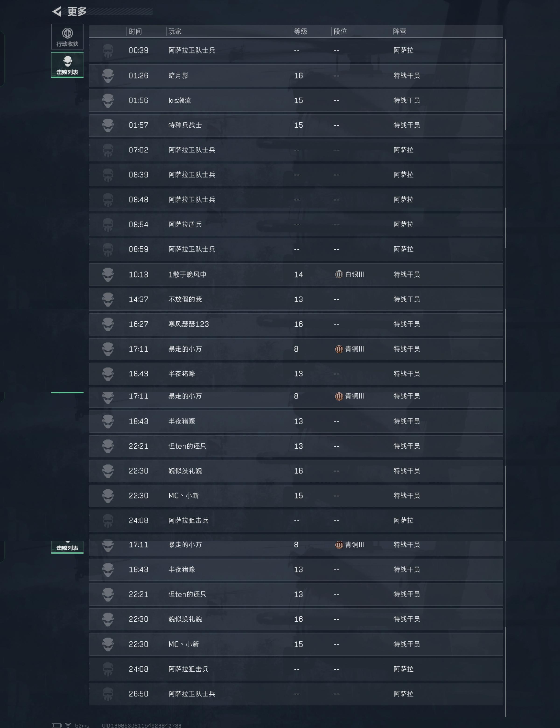Select the 击败列表 skull tab at top

[x=67, y=65]
